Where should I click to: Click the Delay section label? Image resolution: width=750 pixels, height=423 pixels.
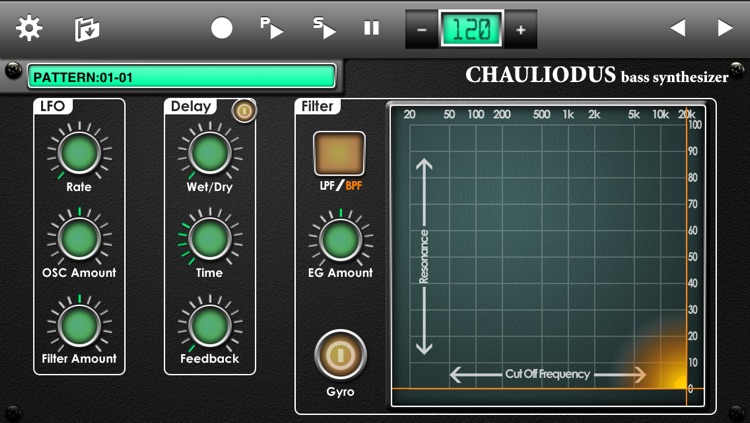(191, 106)
